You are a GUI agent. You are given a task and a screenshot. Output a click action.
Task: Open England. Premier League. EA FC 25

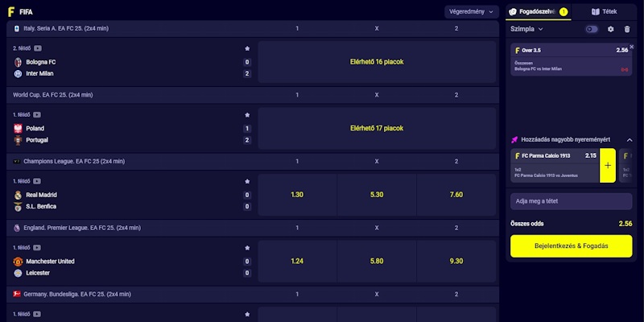click(x=82, y=228)
